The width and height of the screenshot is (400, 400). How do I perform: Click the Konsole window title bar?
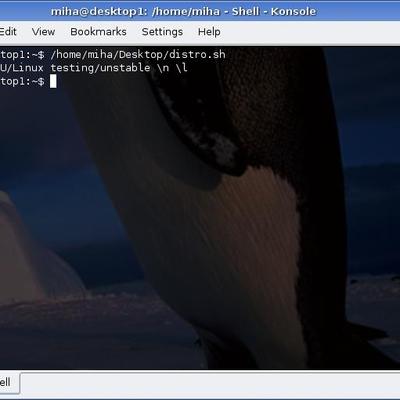(200, 11)
